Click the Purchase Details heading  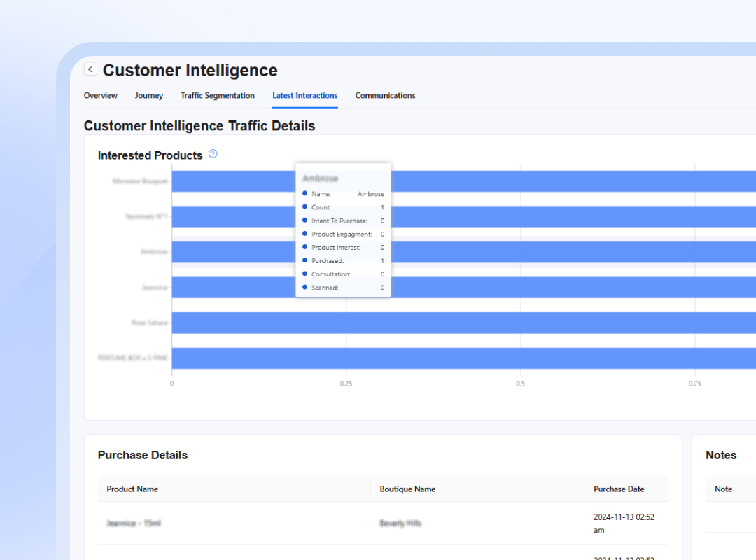[x=143, y=455]
